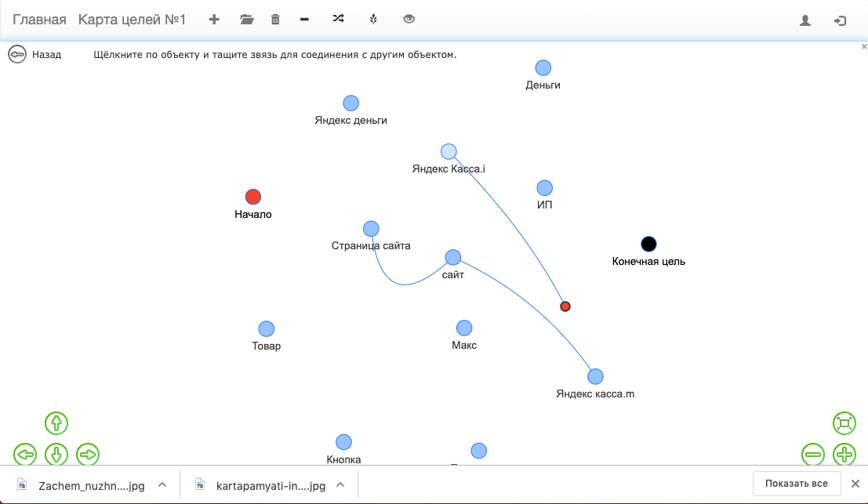Image resolution: width=868 pixels, height=504 pixels.
Task: Pan map down with green down arrow
Action: [56, 455]
